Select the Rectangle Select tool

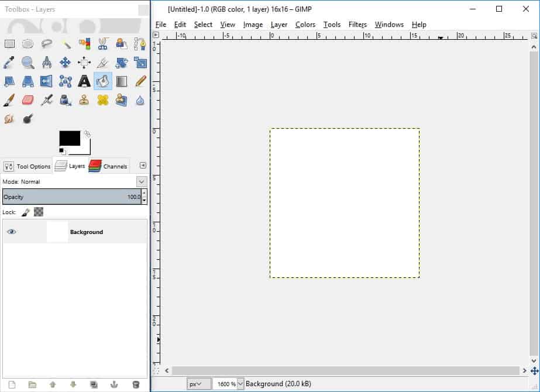coord(9,44)
